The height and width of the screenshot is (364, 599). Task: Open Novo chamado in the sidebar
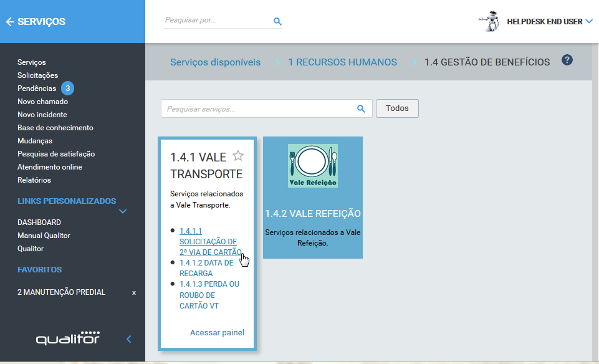pyautogui.click(x=42, y=102)
